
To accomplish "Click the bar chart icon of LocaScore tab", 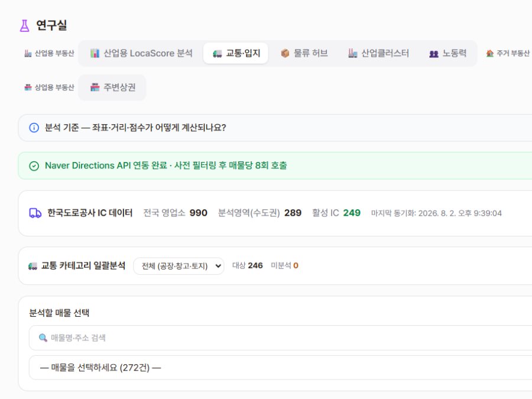I will 95,53.
